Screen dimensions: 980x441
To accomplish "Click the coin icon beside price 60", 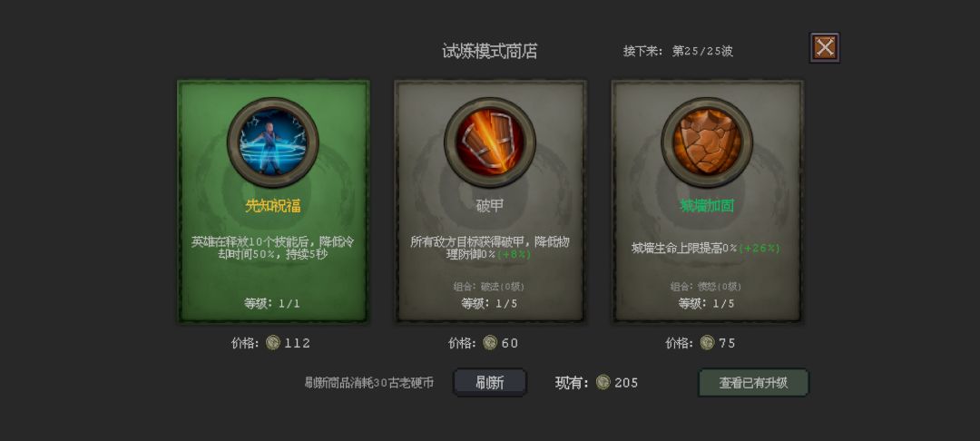I will click(x=490, y=342).
